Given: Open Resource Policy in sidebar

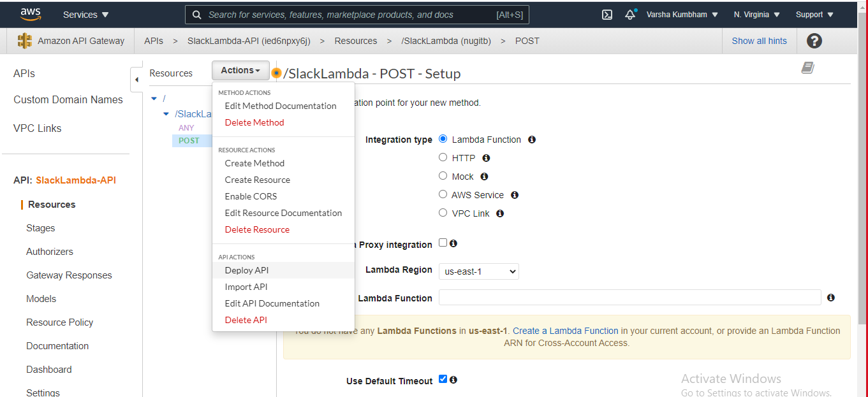Looking at the screenshot, I should coord(60,322).
